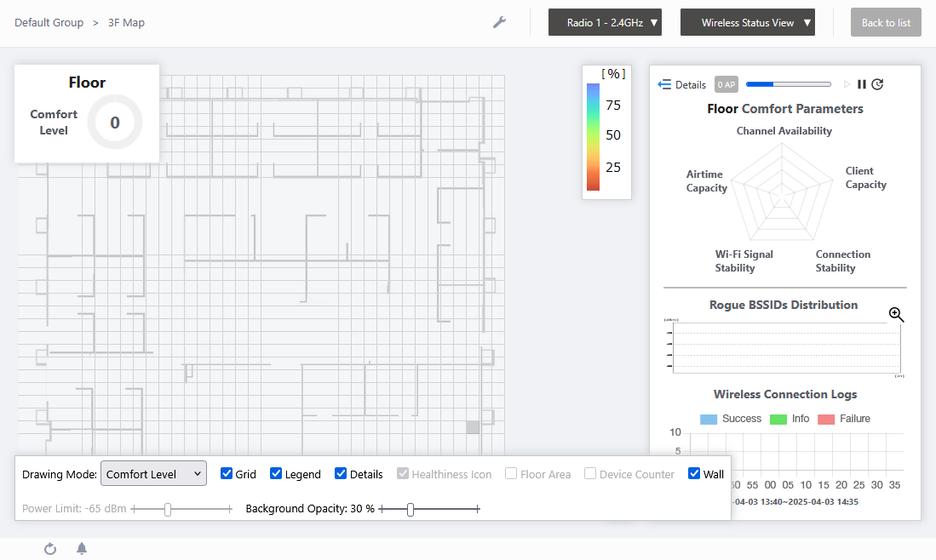Collapse the Details panel using the arrow icon
This screenshot has height=560, width=936.
tap(665, 84)
